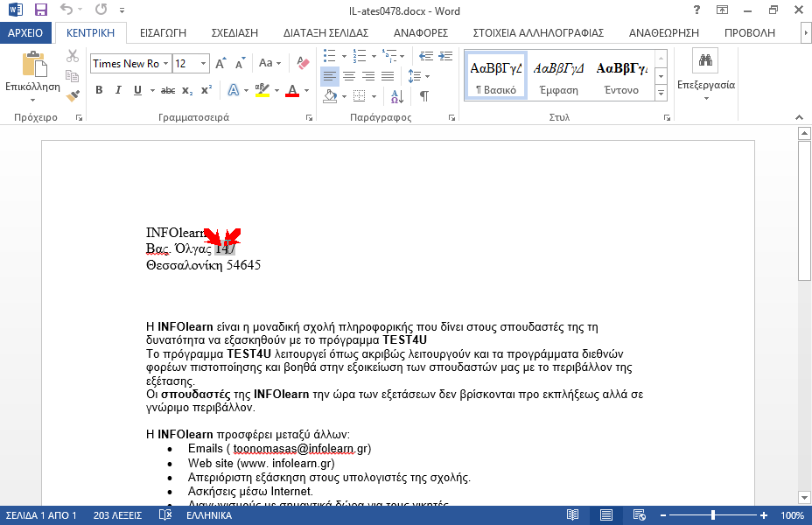Image resolution: width=812 pixels, height=525 pixels.
Task: Open the ΑΡΧΕΙΟ file tab
Action: tap(25, 33)
